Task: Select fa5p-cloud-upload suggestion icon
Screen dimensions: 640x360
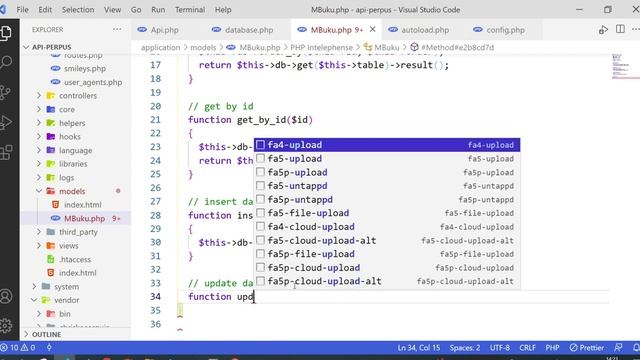Action: 260,268
